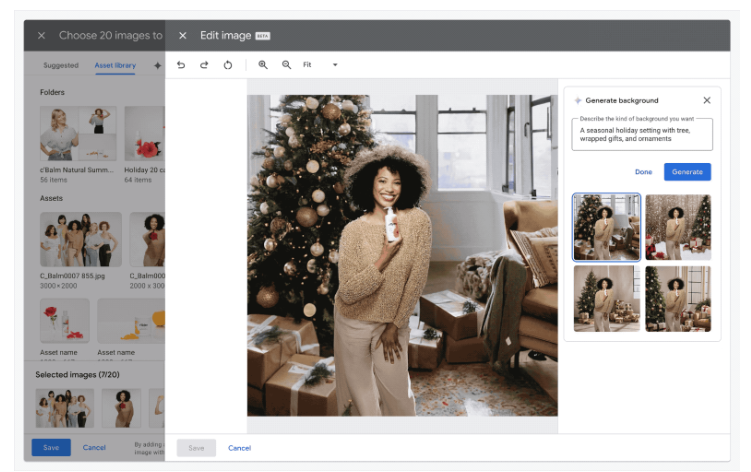This screenshot has height=472, width=751.
Task: Select the bottom-right generated background option
Action: (678, 299)
